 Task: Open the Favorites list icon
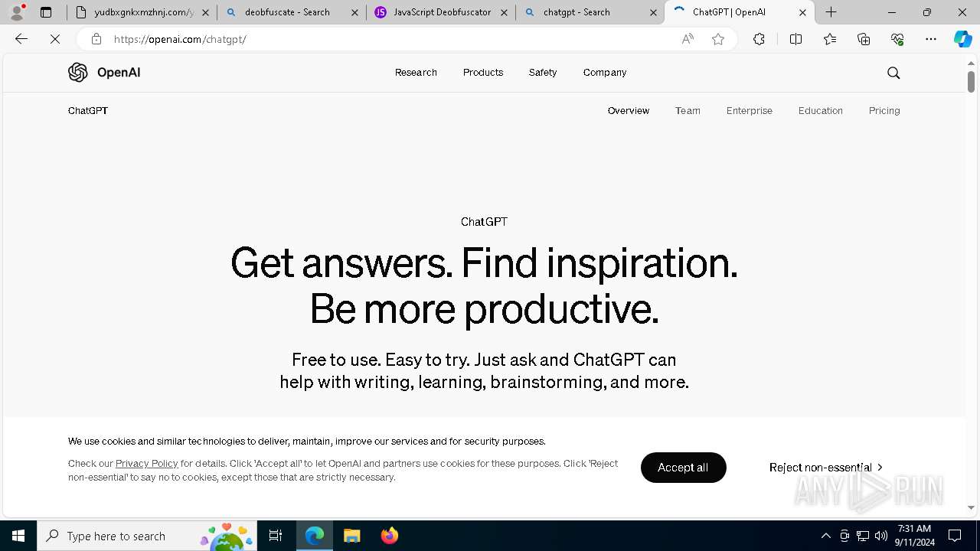click(830, 39)
